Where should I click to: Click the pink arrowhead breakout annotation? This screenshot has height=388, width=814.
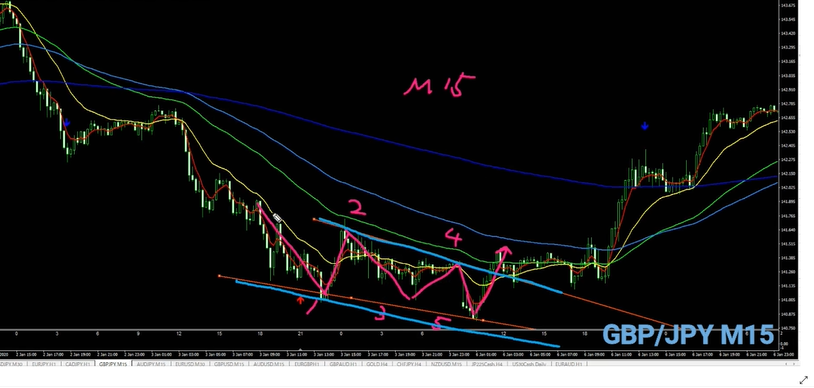pyautogui.click(x=503, y=252)
